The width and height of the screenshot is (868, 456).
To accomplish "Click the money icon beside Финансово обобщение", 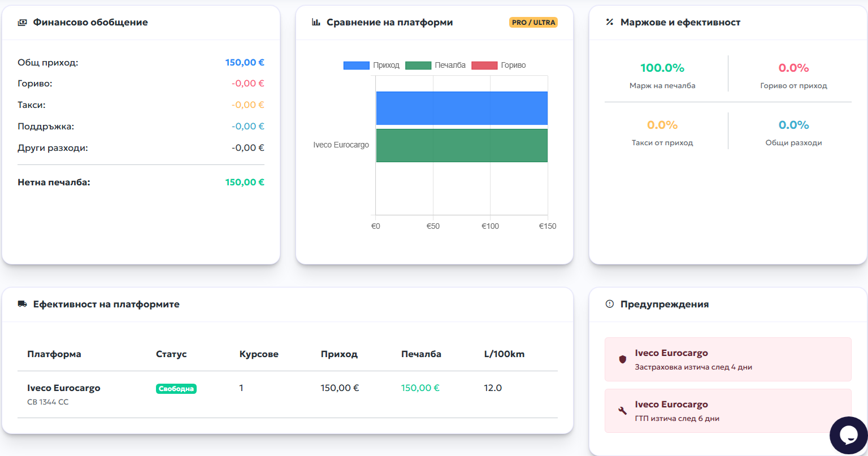I will click(22, 23).
